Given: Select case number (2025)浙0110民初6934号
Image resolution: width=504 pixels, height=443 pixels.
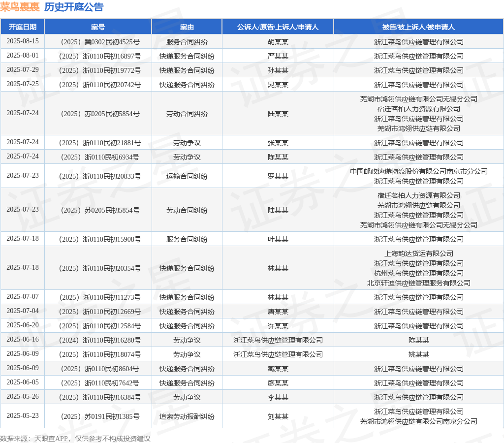Looking at the screenshot, I should (100, 157).
